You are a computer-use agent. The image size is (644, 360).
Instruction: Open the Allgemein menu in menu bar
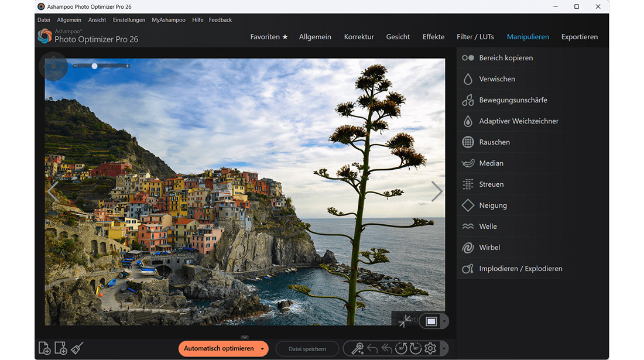tap(69, 20)
